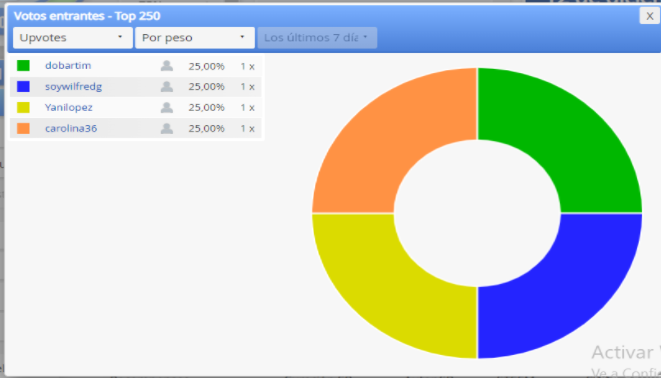The height and width of the screenshot is (380, 661).
Task: Open Yanilopez account link
Action: coord(69,108)
